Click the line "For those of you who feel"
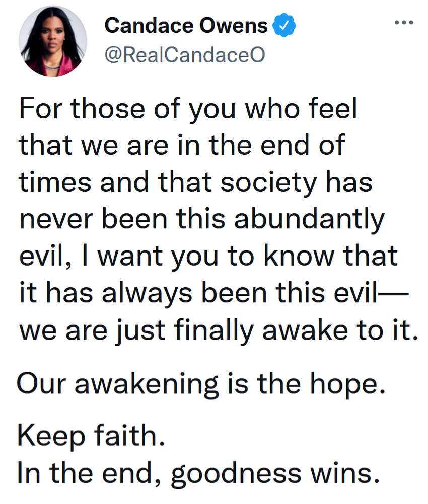The image size is (428, 504). tap(188, 110)
